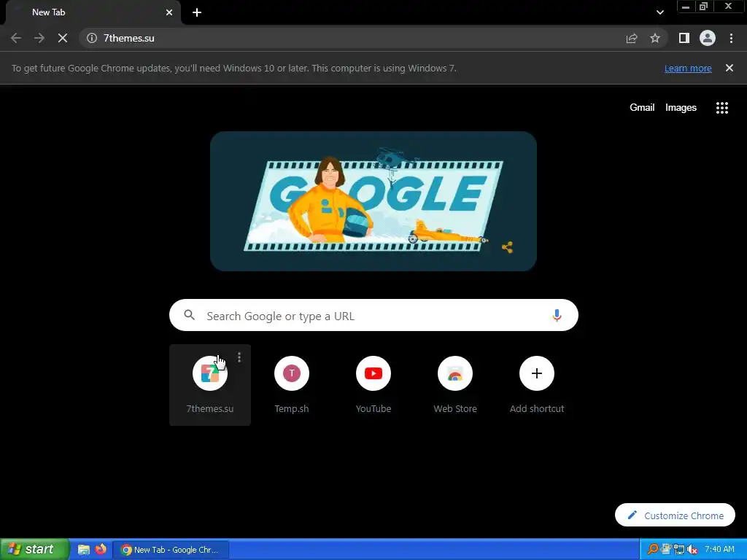
Task: Bookmark this tab with the star icon
Action: [x=655, y=38]
